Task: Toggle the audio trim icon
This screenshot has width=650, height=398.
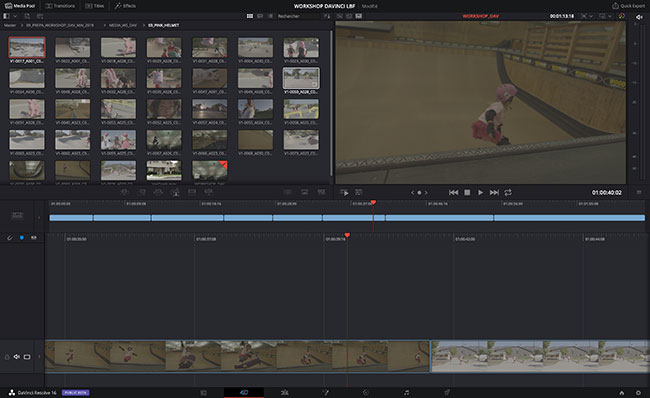Action: [34, 238]
